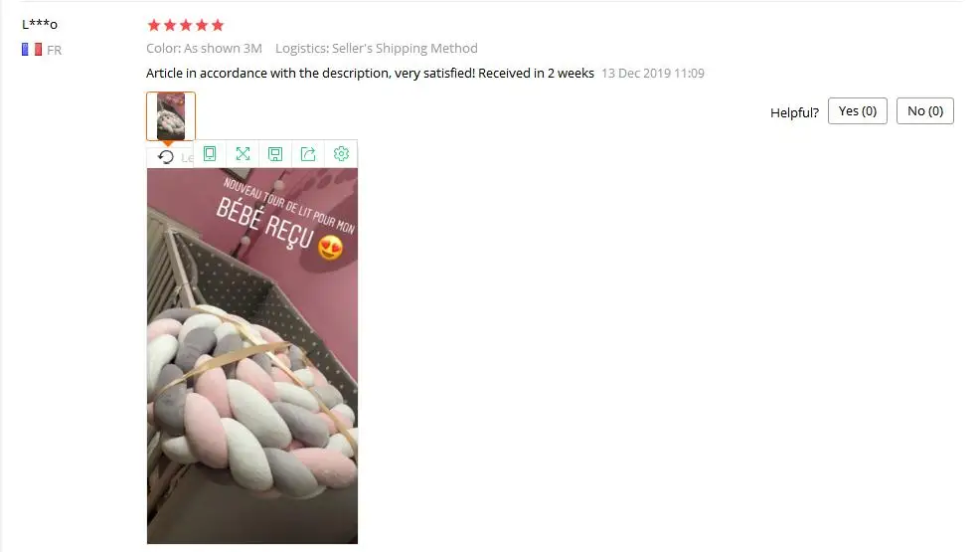Click the first red rating star

click(x=154, y=25)
